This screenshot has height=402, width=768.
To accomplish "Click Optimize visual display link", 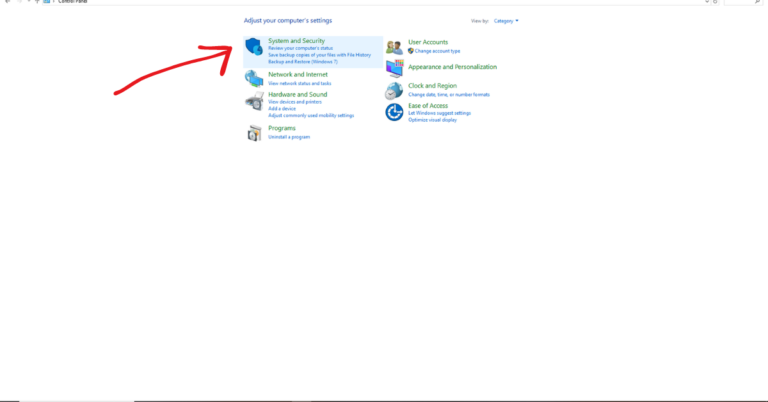I will 432,120.
